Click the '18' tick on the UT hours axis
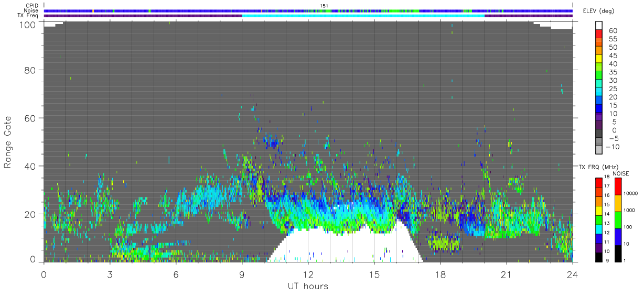The image size is (644, 297). 441,274
